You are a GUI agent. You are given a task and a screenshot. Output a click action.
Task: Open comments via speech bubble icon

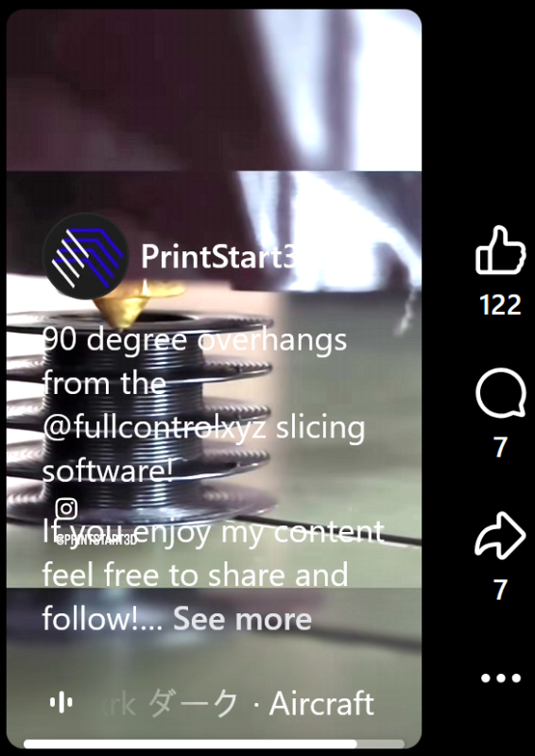[x=500, y=393]
